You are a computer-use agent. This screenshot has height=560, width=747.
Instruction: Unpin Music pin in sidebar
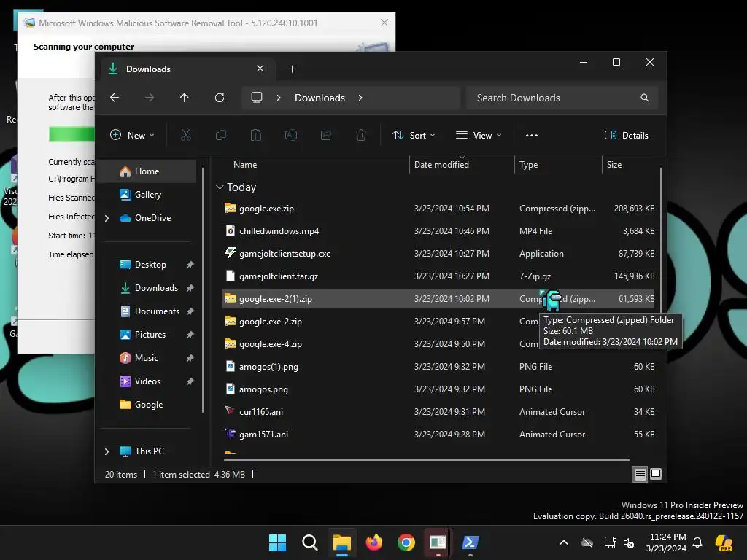[x=190, y=358]
